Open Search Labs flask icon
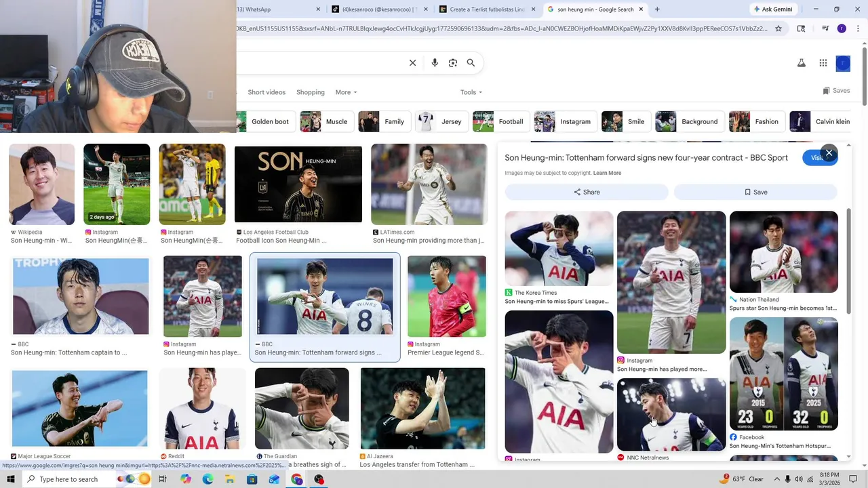 [x=801, y=63]
